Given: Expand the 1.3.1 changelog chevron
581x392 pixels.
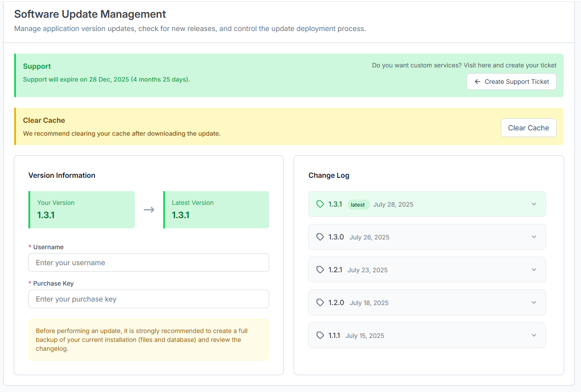Looking at the screenshot, I should (x=534, y=204).
